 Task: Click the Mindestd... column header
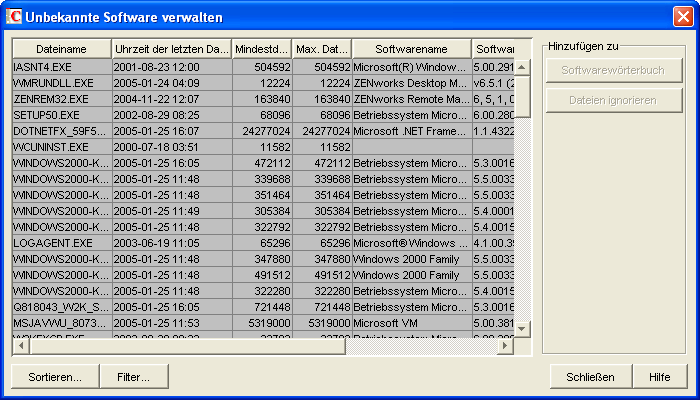point(262,49)
